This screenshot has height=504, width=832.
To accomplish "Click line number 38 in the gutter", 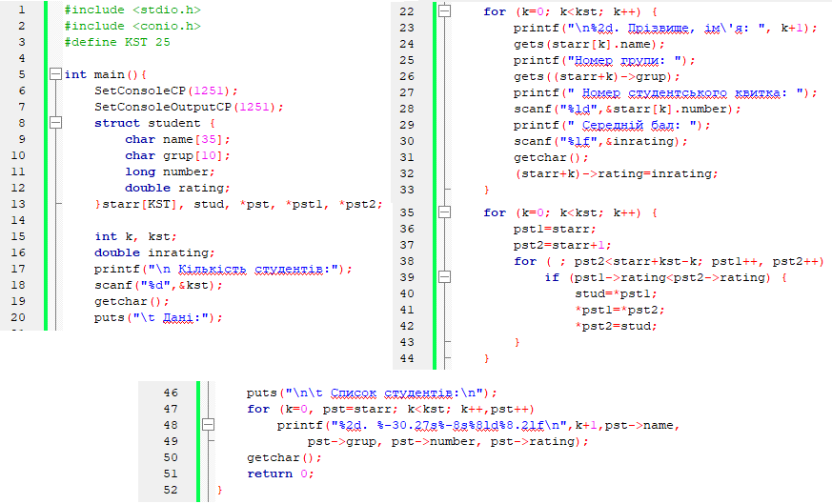I will click(x=407, y=261).
